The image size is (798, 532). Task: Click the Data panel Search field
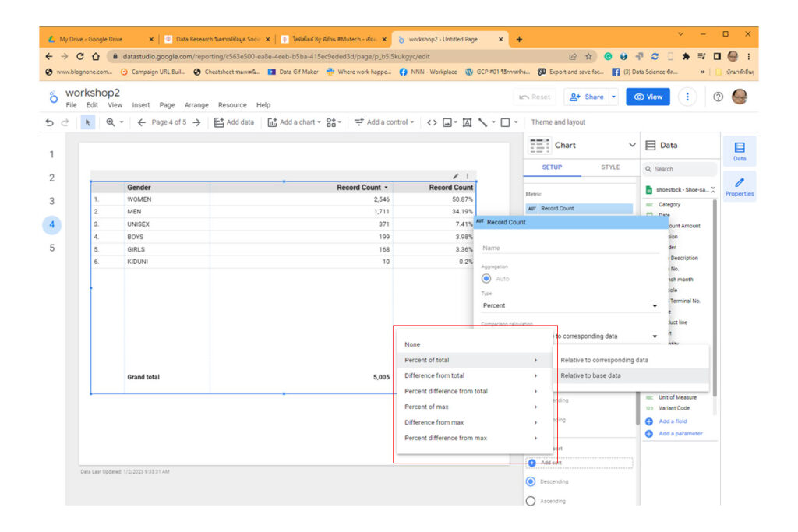(x=680, y=169)
